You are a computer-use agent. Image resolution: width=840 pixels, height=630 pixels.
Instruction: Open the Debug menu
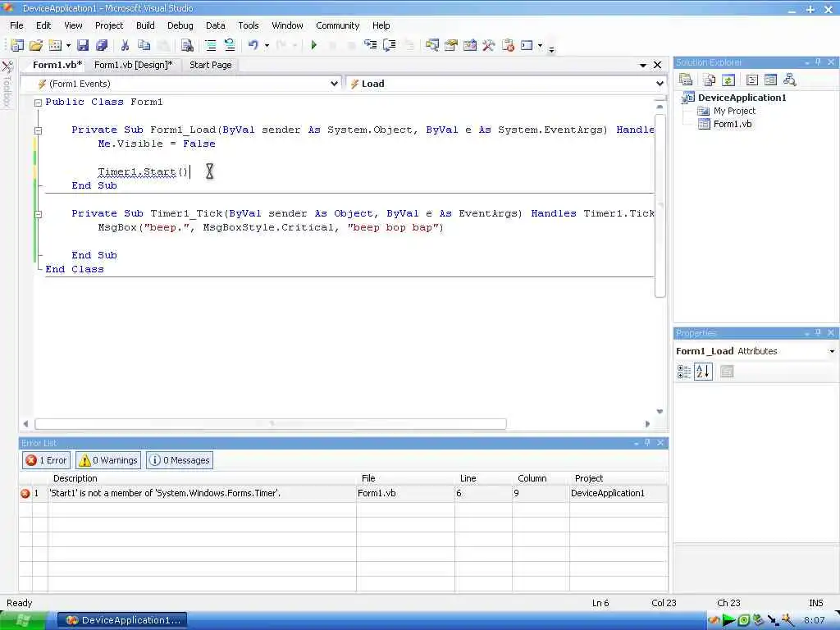point(180,25)
